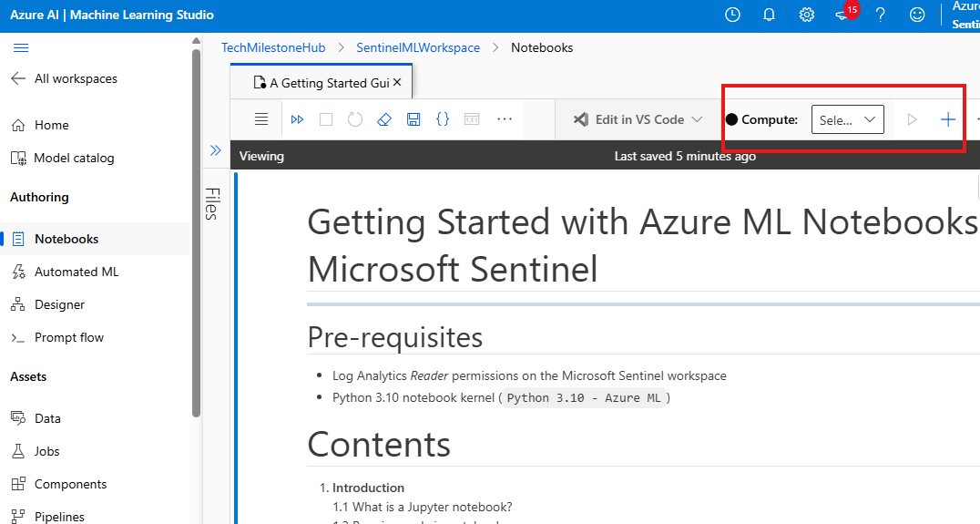The width and height of the screenshot is (980, 524).
Task: Click the TechMilestoneHub breadcrumb
Action: [x=273, y=47]
